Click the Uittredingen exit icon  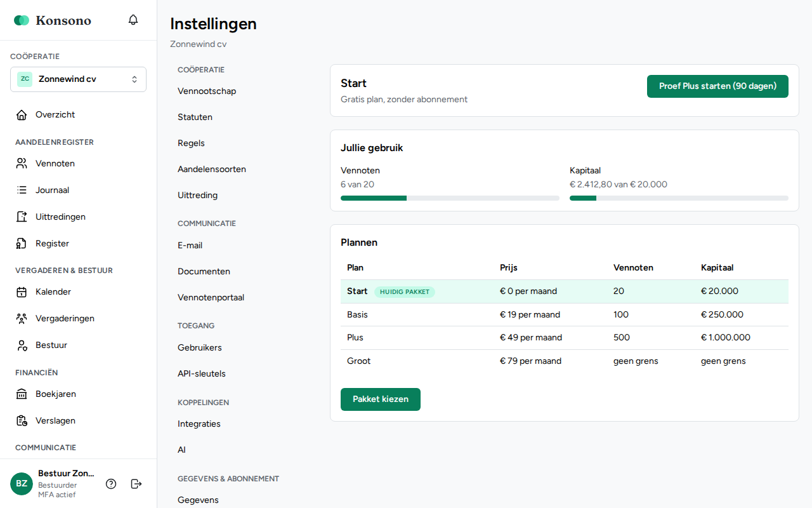22,217
